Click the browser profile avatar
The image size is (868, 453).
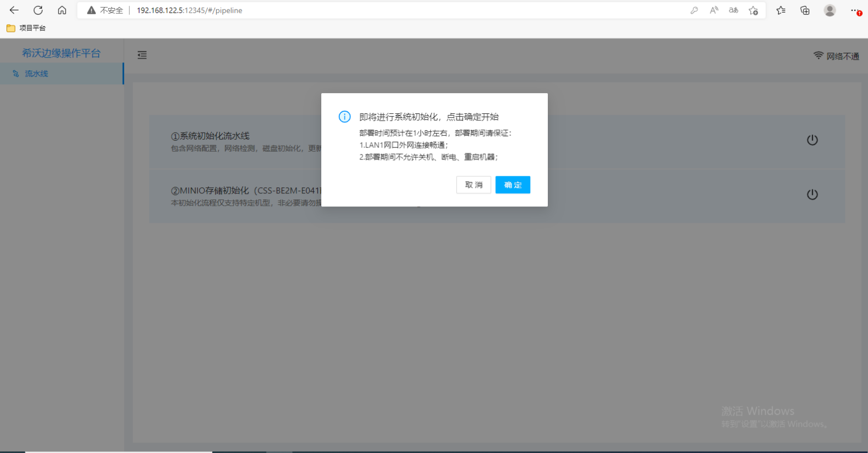[x=830, y=10]
